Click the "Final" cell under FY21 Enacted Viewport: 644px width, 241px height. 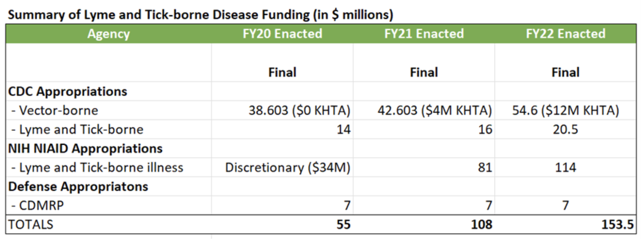(424, 72)
